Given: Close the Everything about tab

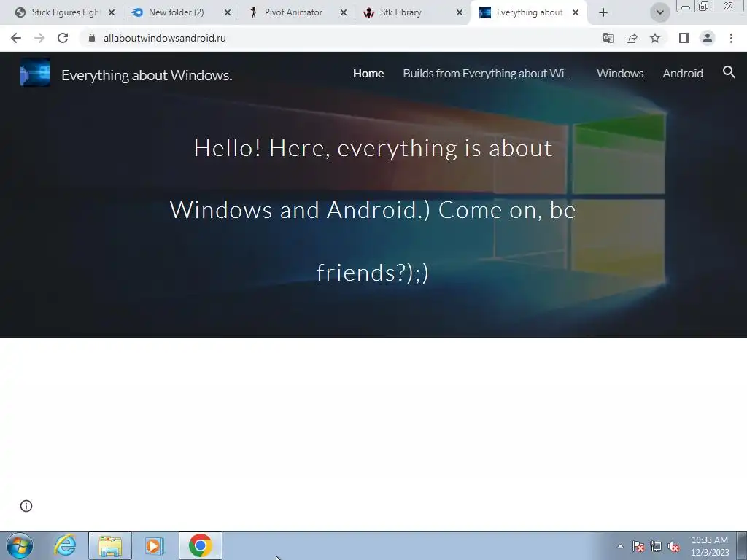Looking at the screenshot, I should (x=576, y=12).
